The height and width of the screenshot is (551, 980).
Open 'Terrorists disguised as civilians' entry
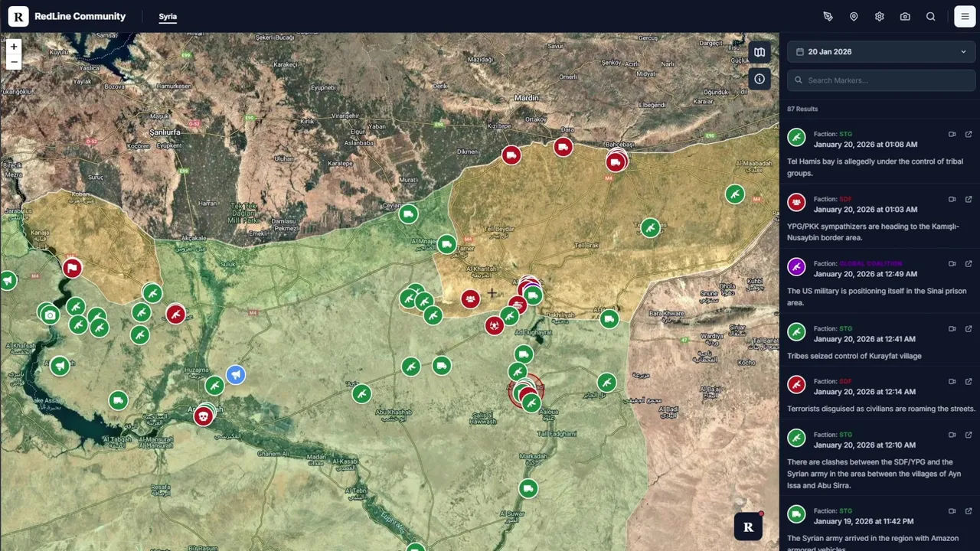coord(881,409)
